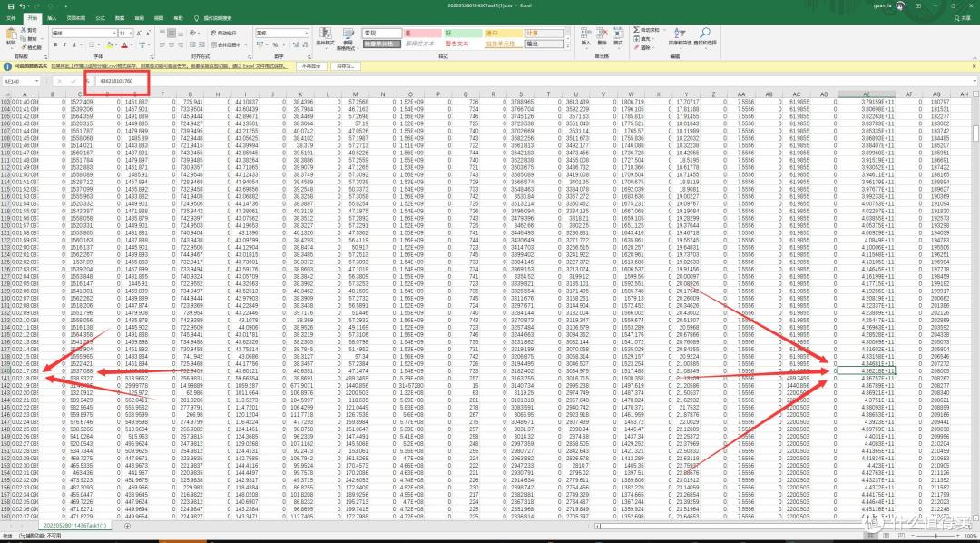The height and width of the screenshot is (543, 980).
Task: Click the font color red A swatch
Action: pos(123,45)
